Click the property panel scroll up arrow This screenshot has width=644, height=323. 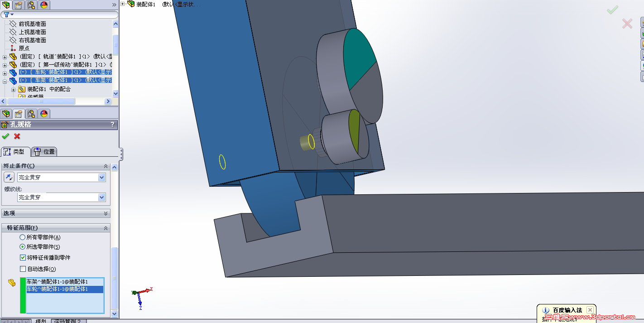pos(114,168)
